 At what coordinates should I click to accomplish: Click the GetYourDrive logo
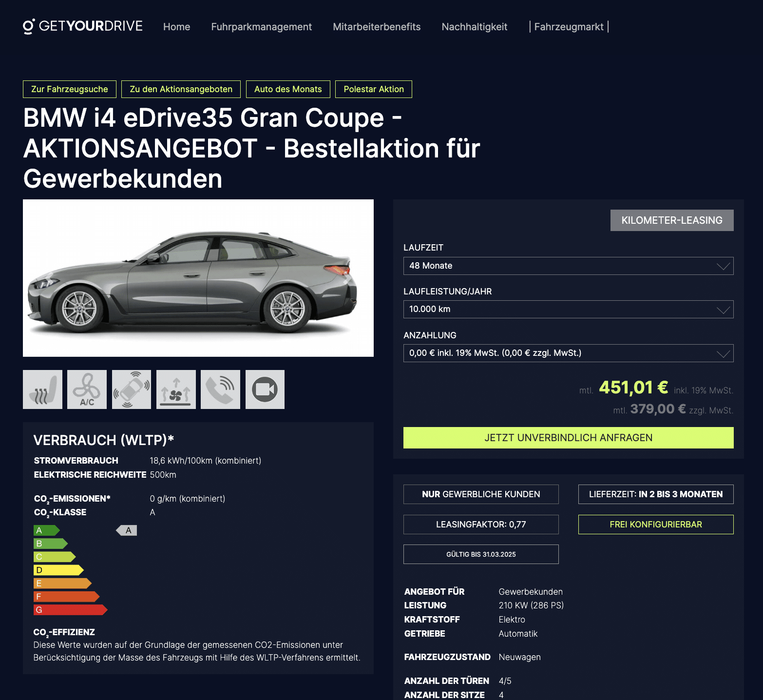83,26
